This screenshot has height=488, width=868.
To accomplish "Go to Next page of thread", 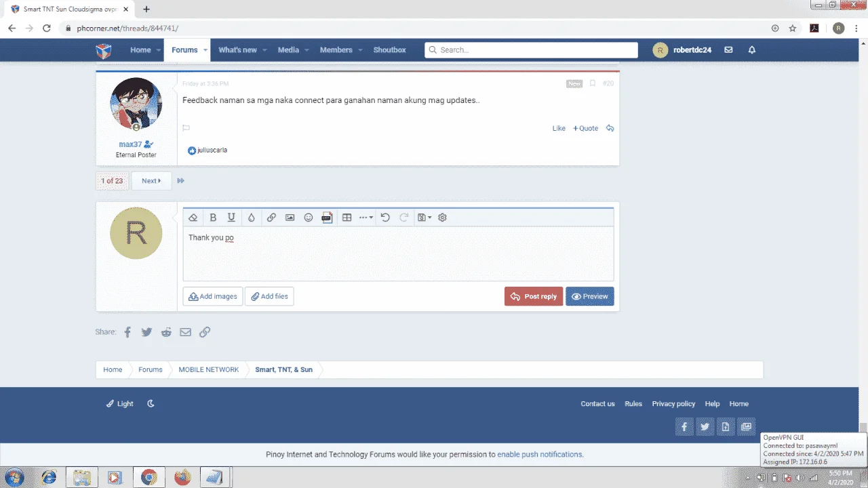I will click(151, 181).
